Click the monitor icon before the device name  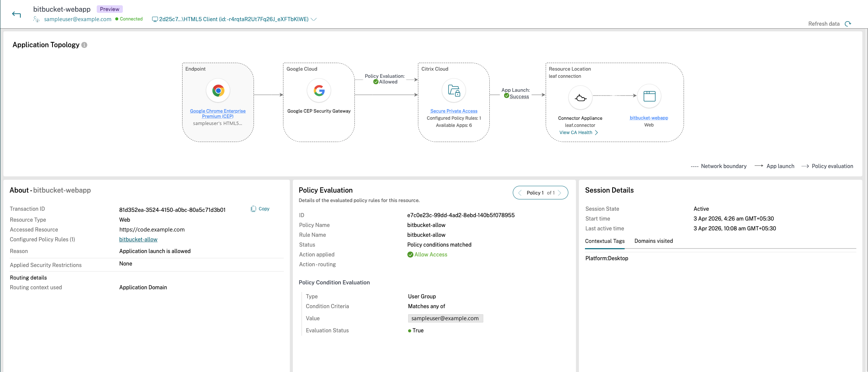(155, 19)
